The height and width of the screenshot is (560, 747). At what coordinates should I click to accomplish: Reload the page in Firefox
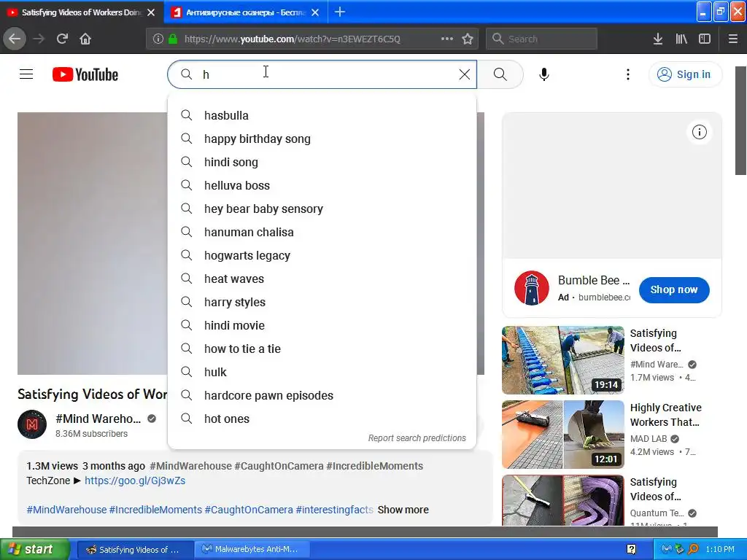click(x=62, y=39)
